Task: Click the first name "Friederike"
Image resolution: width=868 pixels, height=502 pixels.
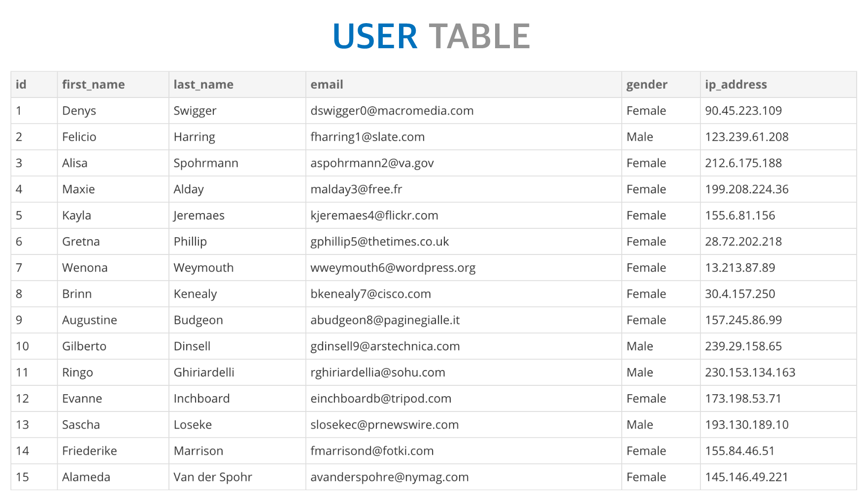Action: [x=90, y=451]
